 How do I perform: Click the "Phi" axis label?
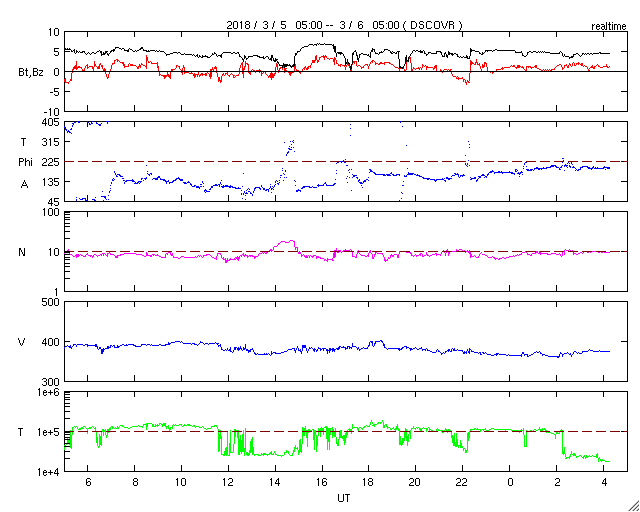pyautogui.click(x=25, y=162)
